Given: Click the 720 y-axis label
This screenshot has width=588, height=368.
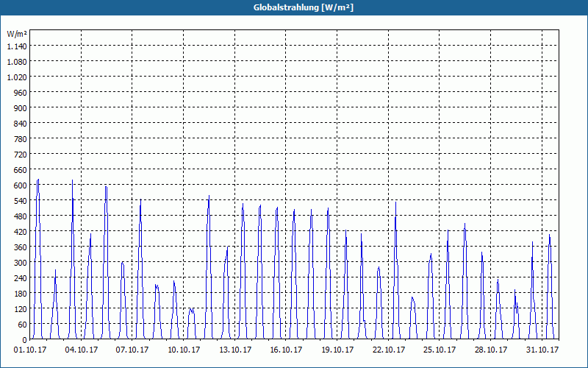Looking at the screenshot, I should [x=21, y=155].
